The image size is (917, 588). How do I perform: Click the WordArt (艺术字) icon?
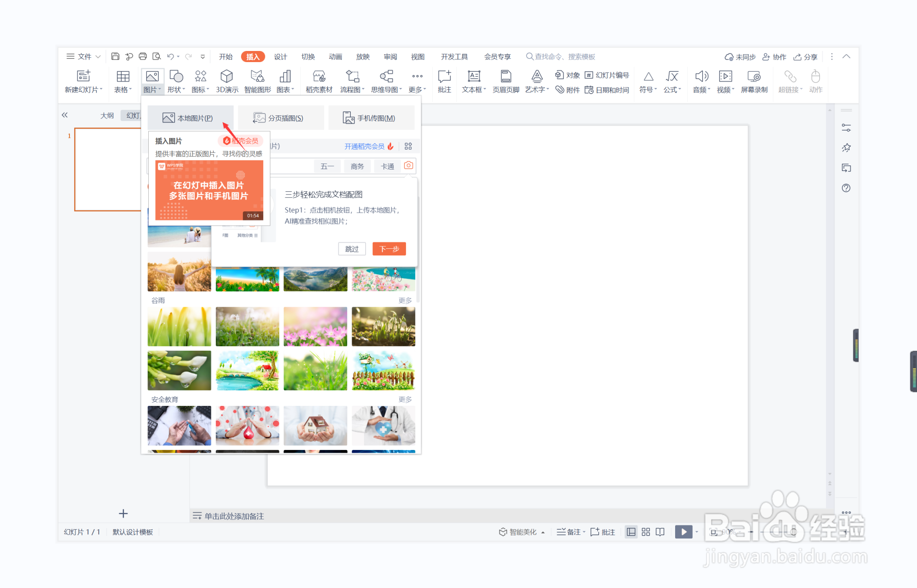537,76
